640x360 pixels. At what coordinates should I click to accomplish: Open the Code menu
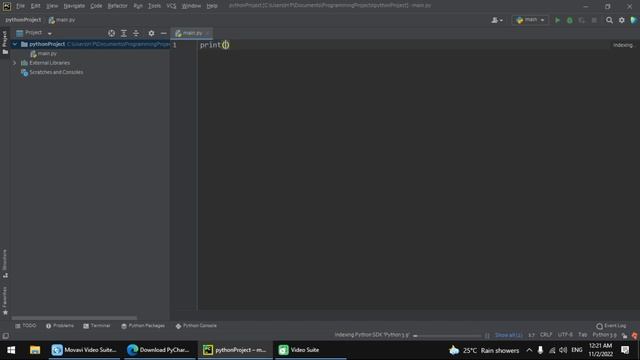[96, 6]
